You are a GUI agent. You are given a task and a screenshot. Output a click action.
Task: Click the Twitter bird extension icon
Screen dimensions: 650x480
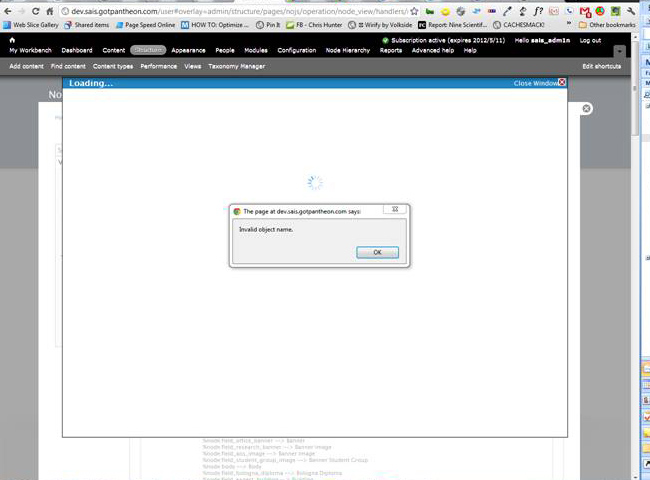[x=476, y=12]
